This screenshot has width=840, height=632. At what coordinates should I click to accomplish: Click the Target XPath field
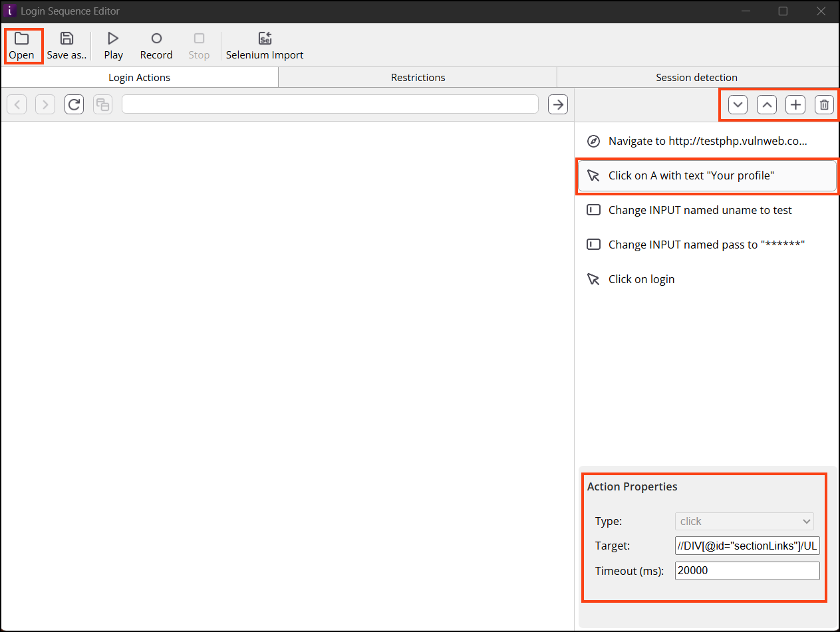[747, 546]
